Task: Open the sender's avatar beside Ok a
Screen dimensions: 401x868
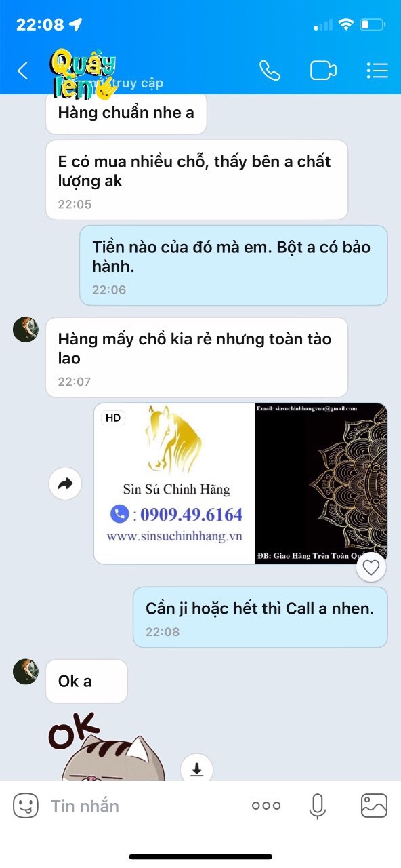Action: (x=26, y=671)
